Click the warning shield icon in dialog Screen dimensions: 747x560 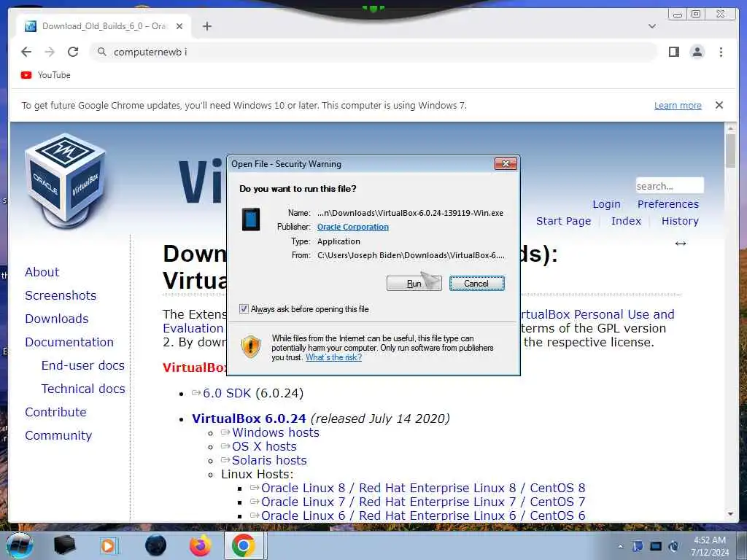[x=251, y=346]
